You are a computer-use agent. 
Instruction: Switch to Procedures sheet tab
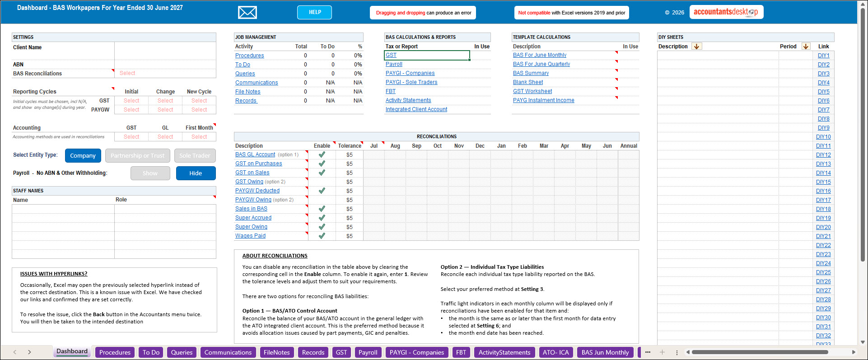coord(115,352)
